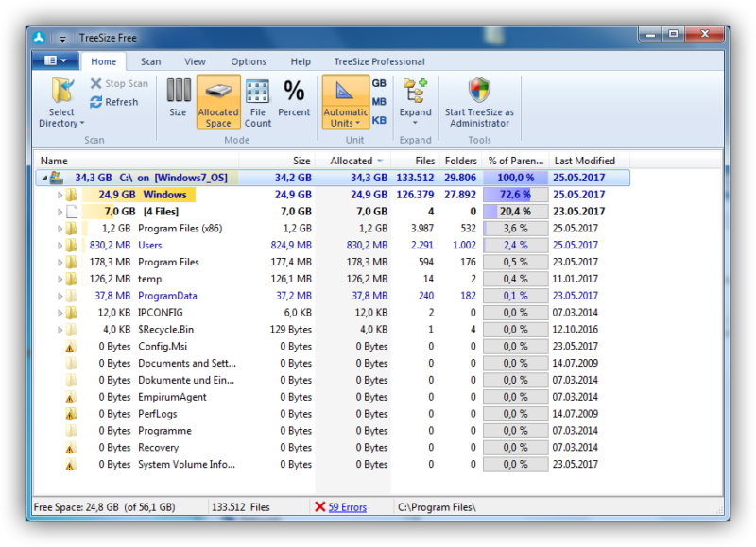Viewport: 756px width, 547px height.
Task: Expand the Program Files (x86) folder
Action: coord(60,229)
